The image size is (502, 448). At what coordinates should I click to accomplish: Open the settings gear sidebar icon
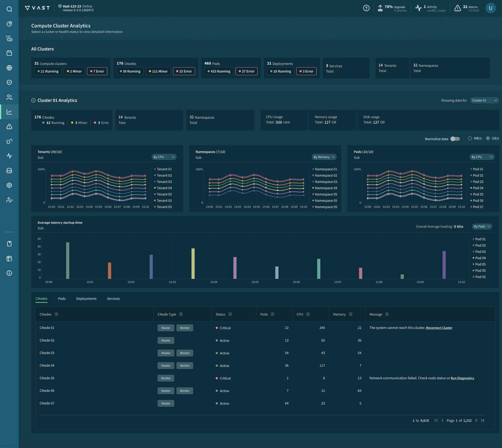pos(9,185)
